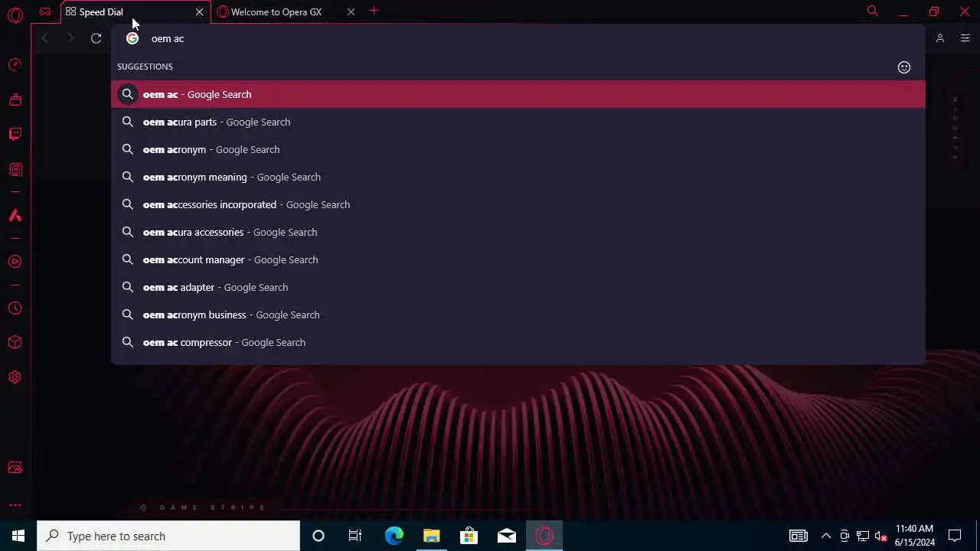Open News and interests in the system tray
This screenshot has height=551, width=980.
pyautogui.click(x=799, y=536)
